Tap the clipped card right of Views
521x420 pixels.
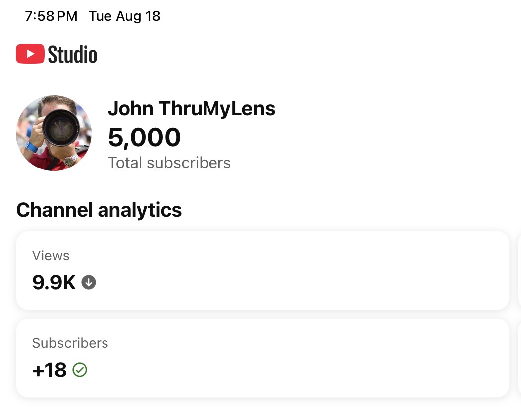point(520,270)
